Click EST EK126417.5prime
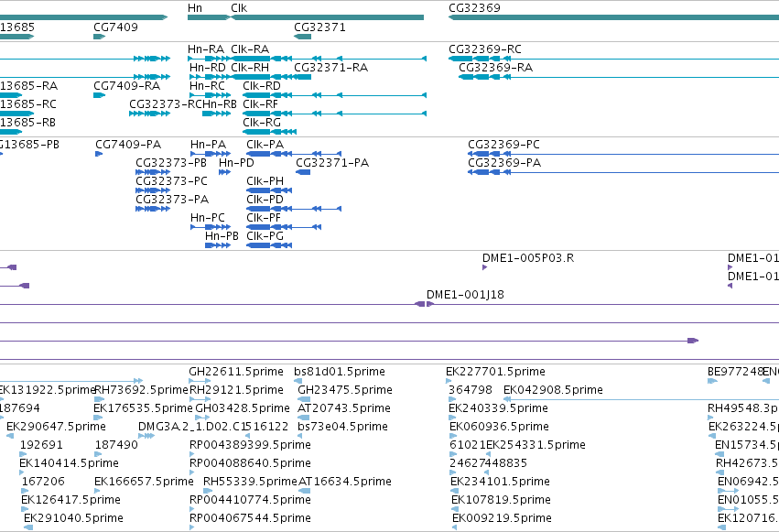Viewport: 779px width, 532px height. tap(70, 501)
